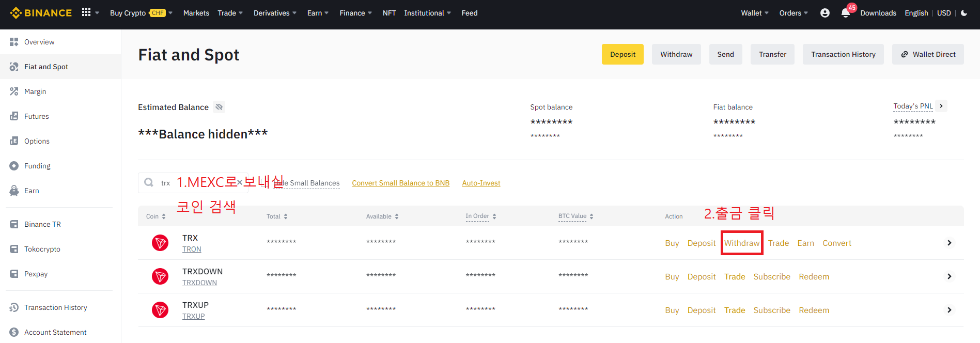Open Wallet Direct
Screen dimensions: 980x343
pyautogui.click(x=928, y=54)
